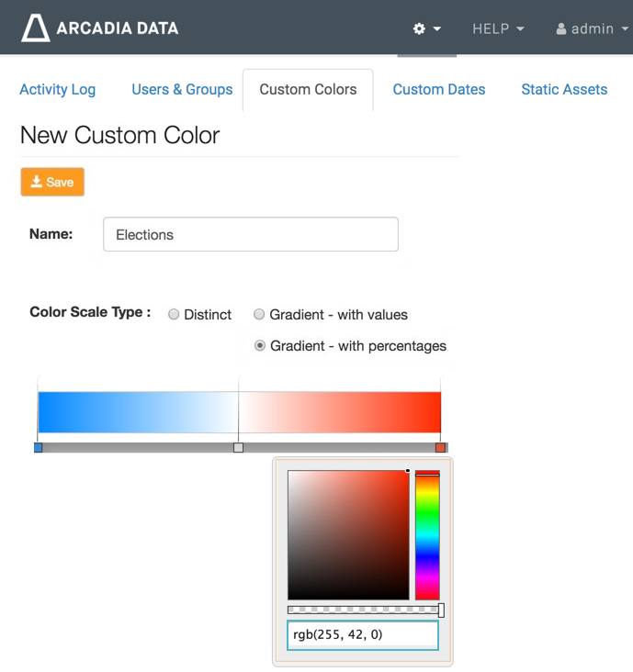Image resolution: width=633 pixels, height=672 pixels.
Task: Click the caret next to gear icon
Action: coord(437,28)
